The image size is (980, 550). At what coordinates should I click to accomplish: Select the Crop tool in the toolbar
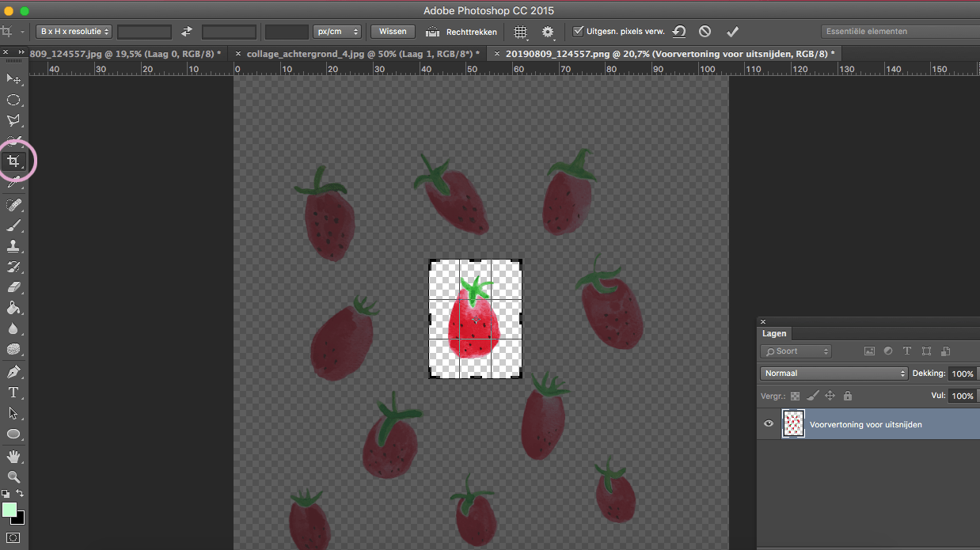pyautogui.click(x=13, y=161)
